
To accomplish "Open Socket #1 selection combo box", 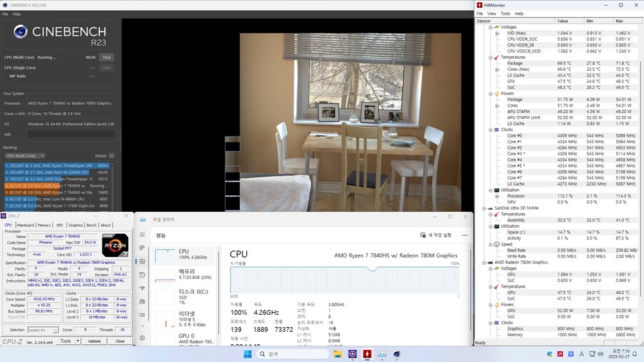I will 43,330.
